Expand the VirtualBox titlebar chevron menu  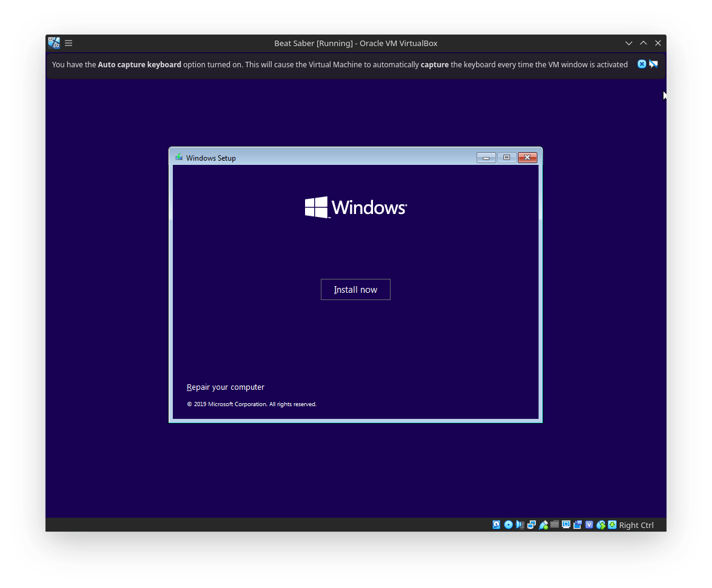point(628,43)
